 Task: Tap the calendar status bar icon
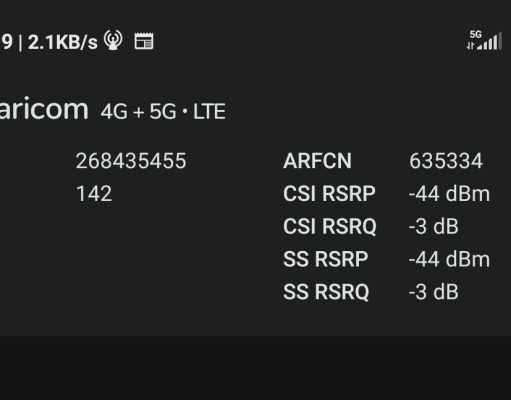click(144, 41)
